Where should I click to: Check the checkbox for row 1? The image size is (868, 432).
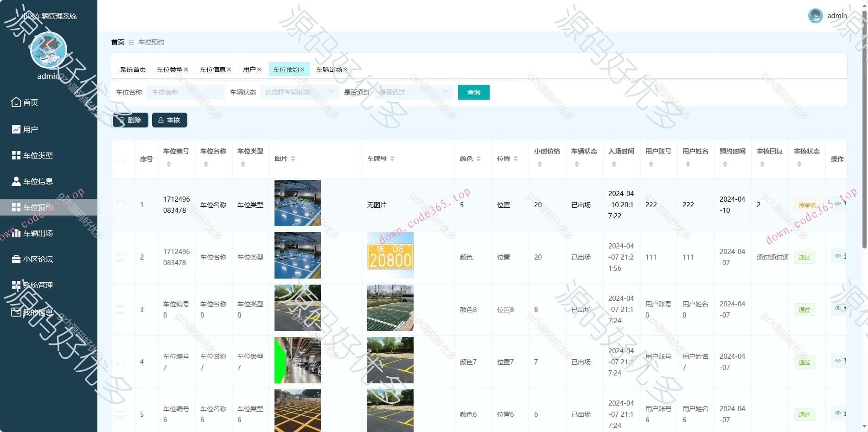[x=120, y=205]
